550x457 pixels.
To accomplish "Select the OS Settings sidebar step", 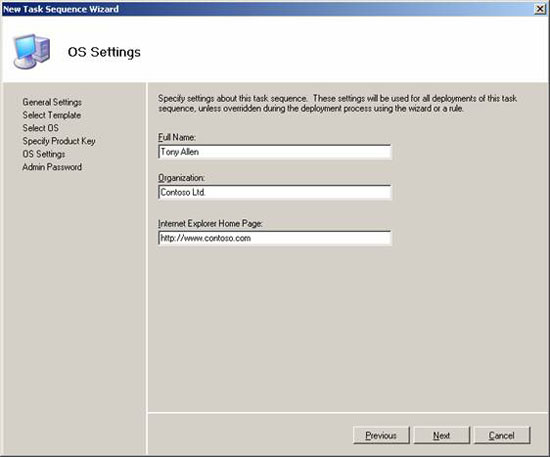I will 43,154.
